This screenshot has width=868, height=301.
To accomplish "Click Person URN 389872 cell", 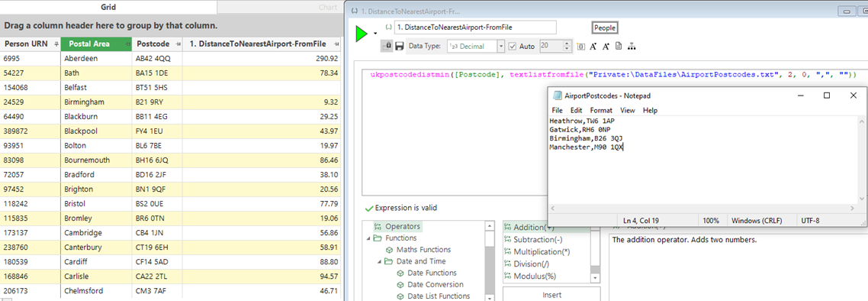I will click(30, 131).
